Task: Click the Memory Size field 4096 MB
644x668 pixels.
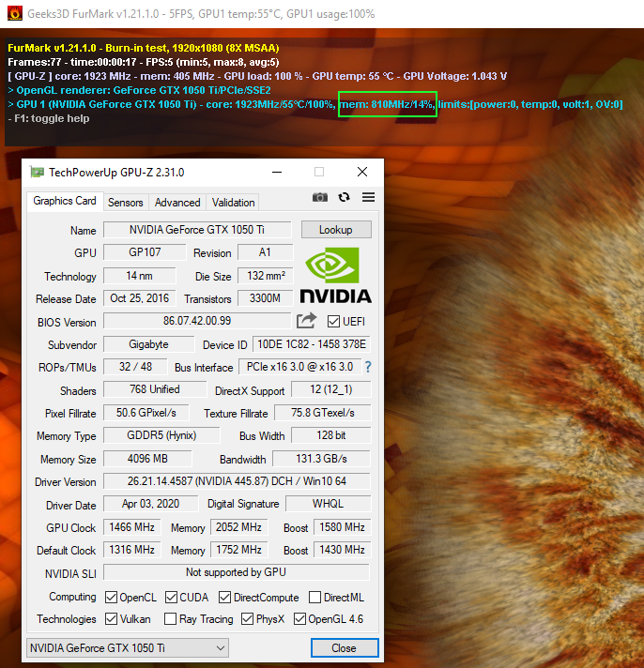Action: (147, 459)
